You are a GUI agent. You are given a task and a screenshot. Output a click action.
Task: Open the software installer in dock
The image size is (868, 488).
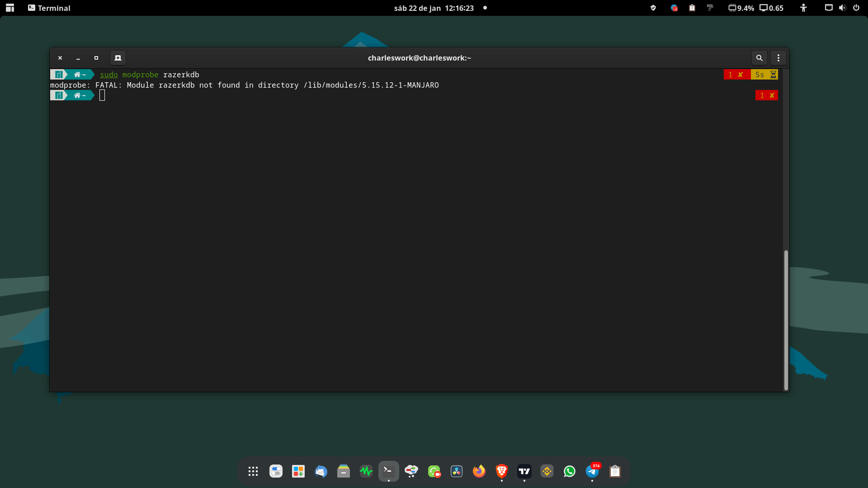(298, 471)
